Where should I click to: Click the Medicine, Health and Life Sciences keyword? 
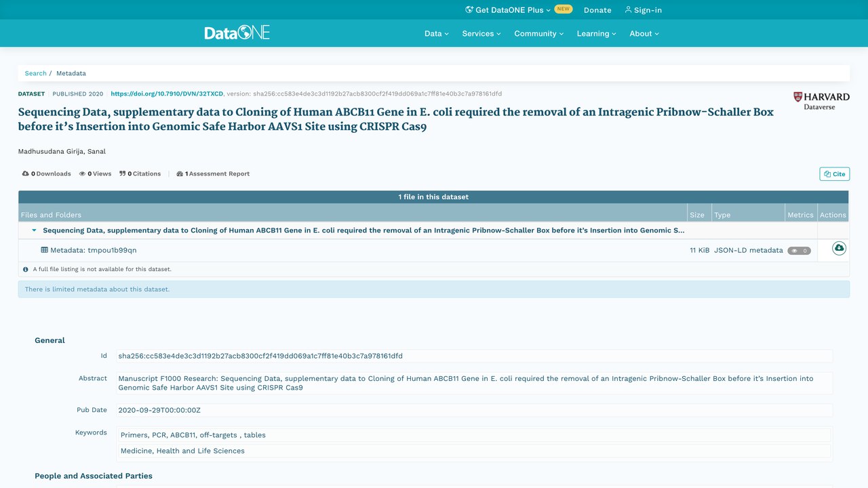(474, 451)
